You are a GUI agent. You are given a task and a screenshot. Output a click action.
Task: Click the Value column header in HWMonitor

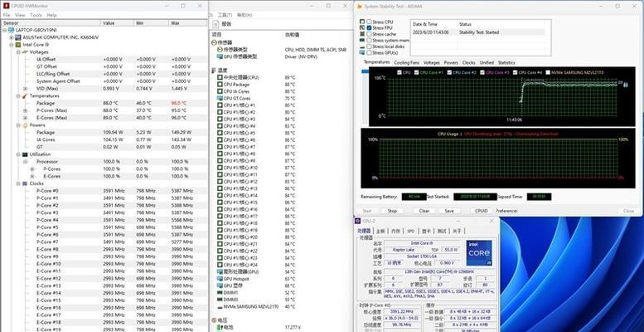coord(118,23)
